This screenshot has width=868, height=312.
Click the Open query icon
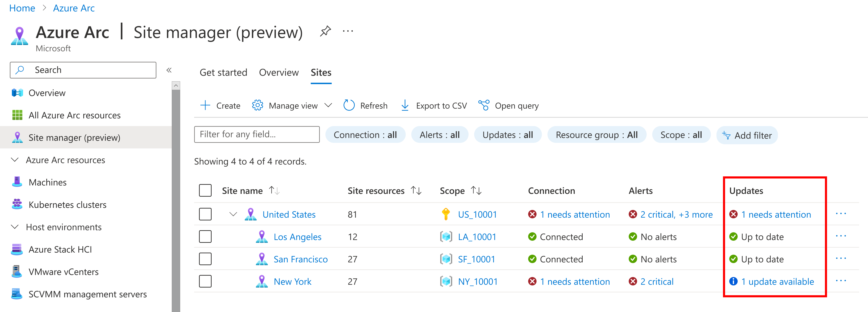click(484, 106)
